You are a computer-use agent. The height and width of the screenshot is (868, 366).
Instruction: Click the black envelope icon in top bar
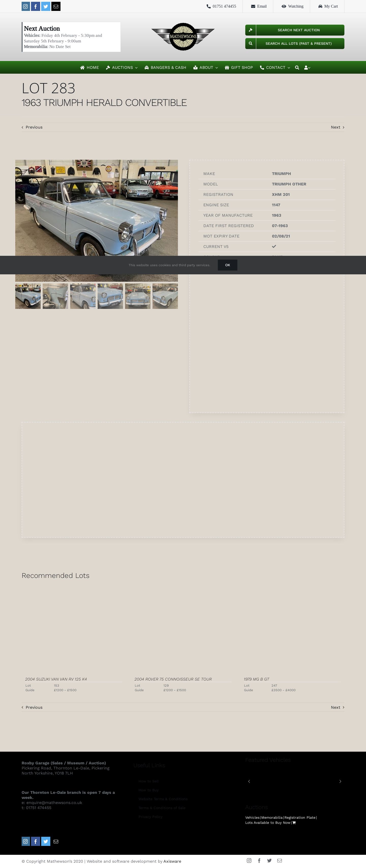[x=56, y=6]
